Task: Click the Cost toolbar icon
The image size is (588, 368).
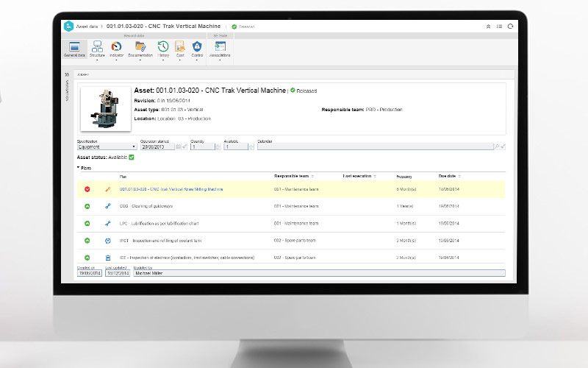Action: click(x=180, y=48)
